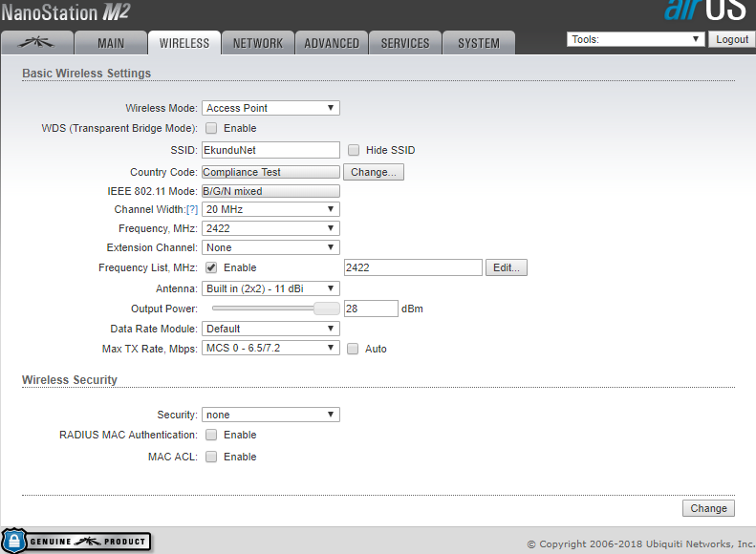Click the airOS logo

(x=704, y=11)
